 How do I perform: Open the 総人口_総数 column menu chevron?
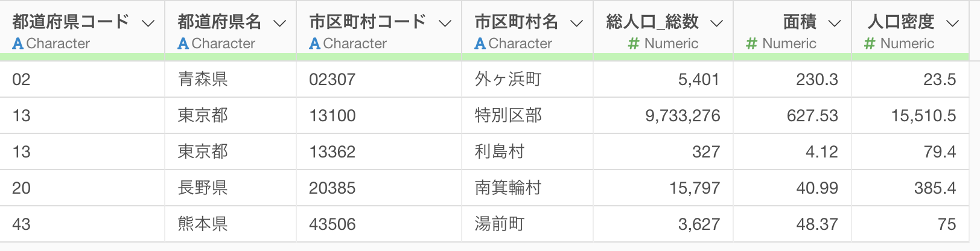click(x=716, y=24)
